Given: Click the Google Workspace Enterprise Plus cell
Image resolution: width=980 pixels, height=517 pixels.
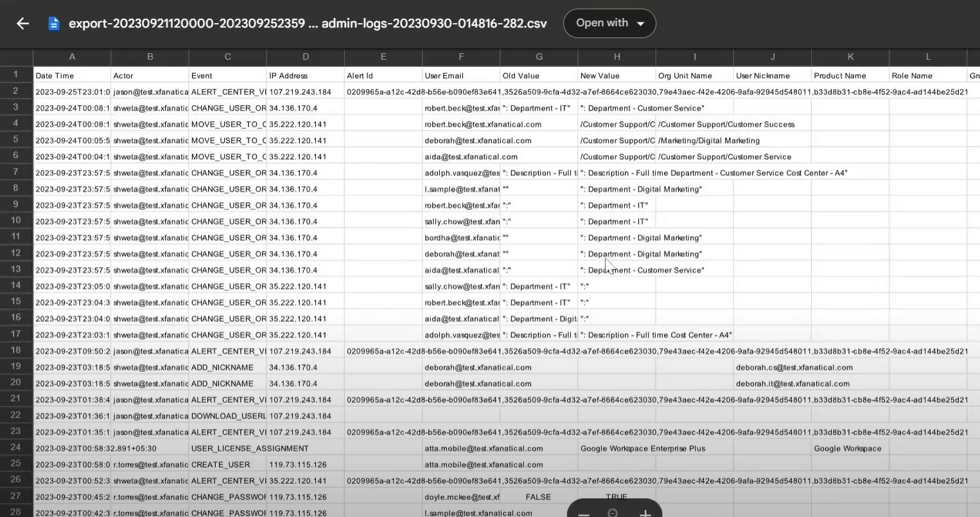Looking at the screenshot, I should pyautogui.click(x=617, y=448).
